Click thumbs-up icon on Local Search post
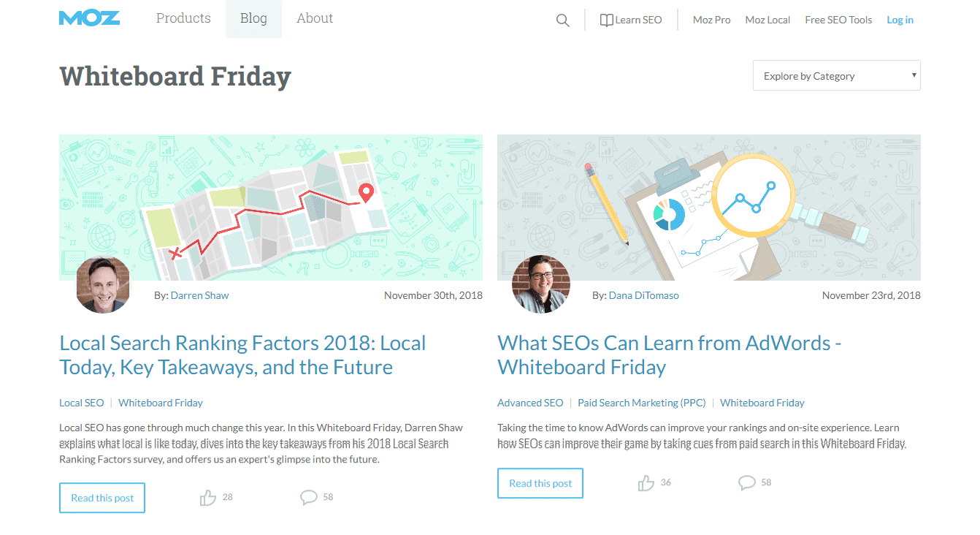This screenshot has height=535, width=980. coord(208,498)
